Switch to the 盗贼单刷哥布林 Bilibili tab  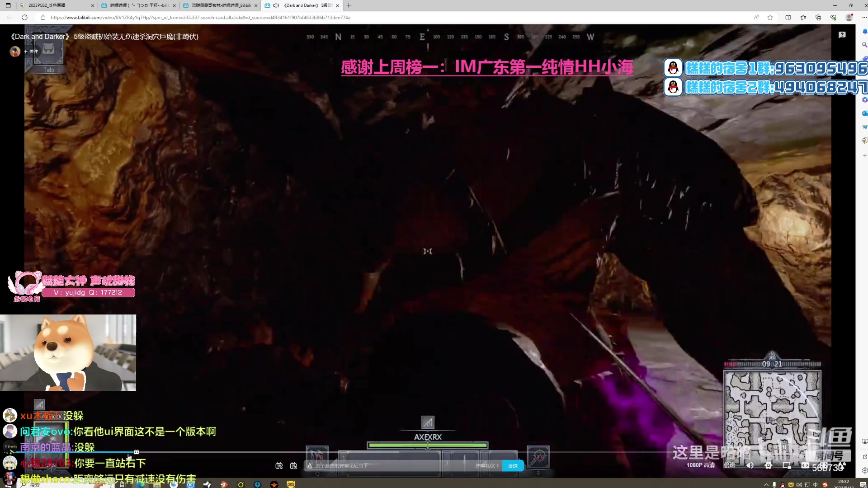[220, 5]
